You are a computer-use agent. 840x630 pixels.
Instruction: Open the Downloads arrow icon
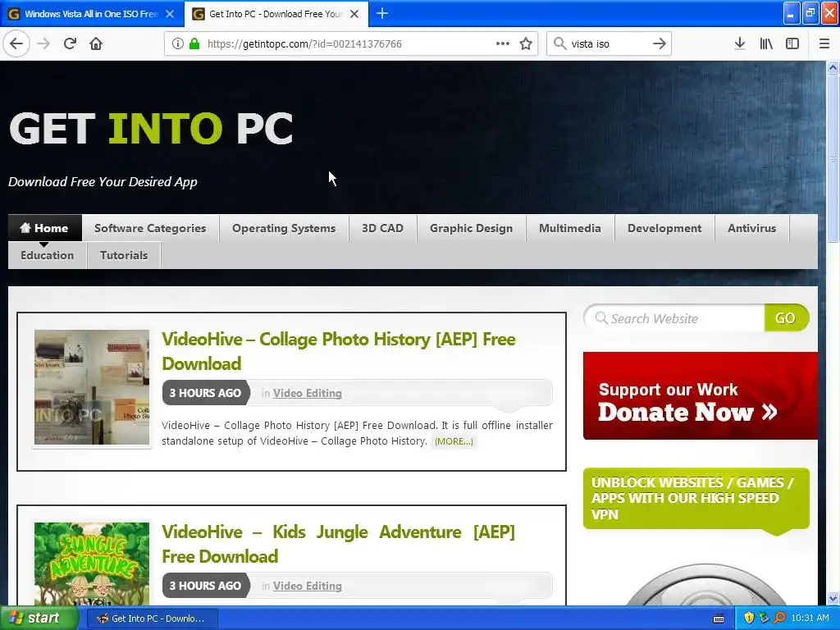[740, 43]
